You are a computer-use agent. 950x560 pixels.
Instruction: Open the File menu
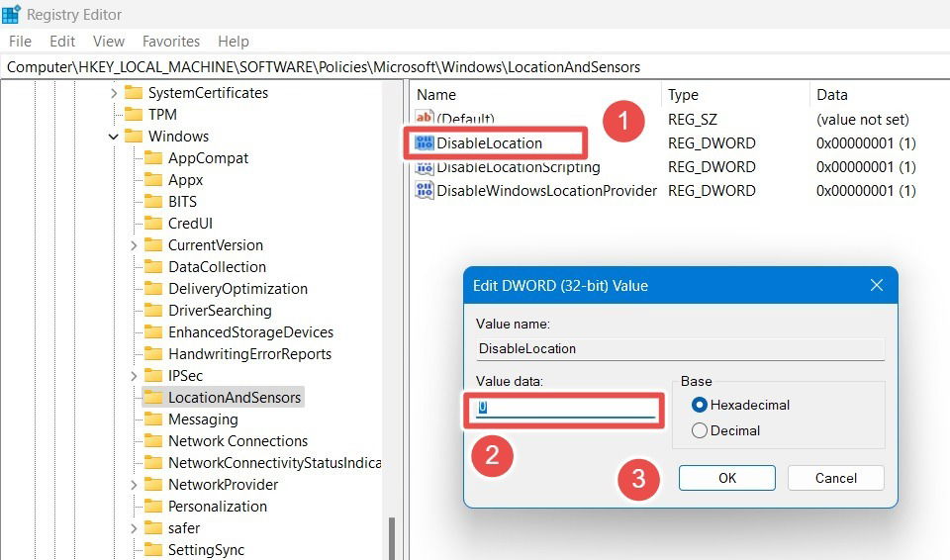tap(20, 42)
